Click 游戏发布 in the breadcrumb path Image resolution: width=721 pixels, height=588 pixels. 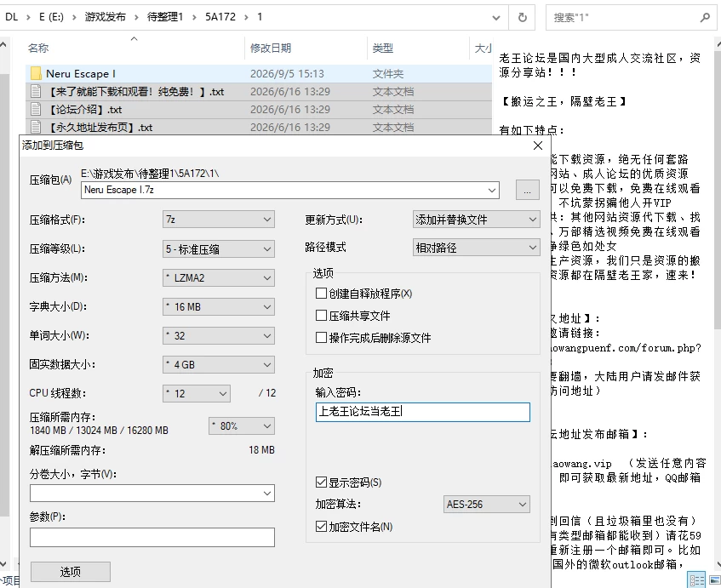tap(106, 17)
